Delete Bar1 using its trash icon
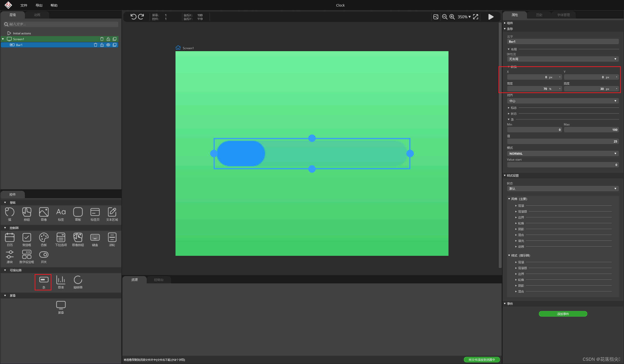 tap(95, 45)
